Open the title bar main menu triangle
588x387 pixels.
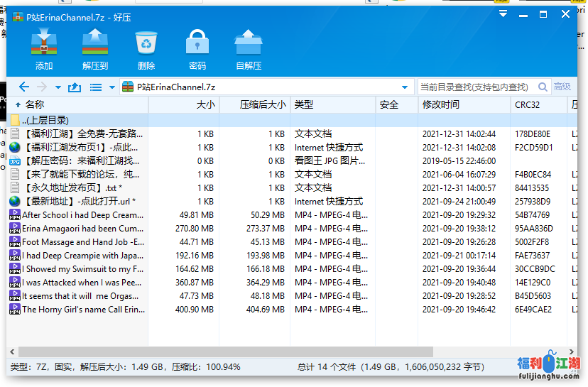(x=503, y=13)
